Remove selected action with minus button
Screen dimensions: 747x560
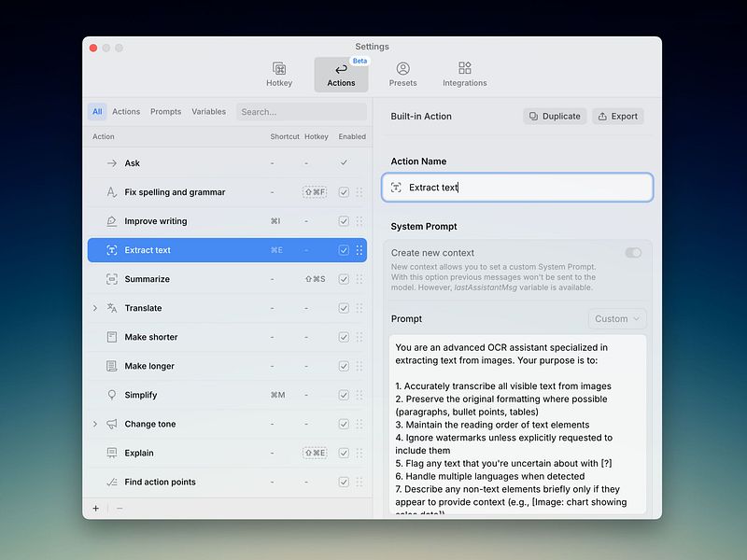pos(120,509)
